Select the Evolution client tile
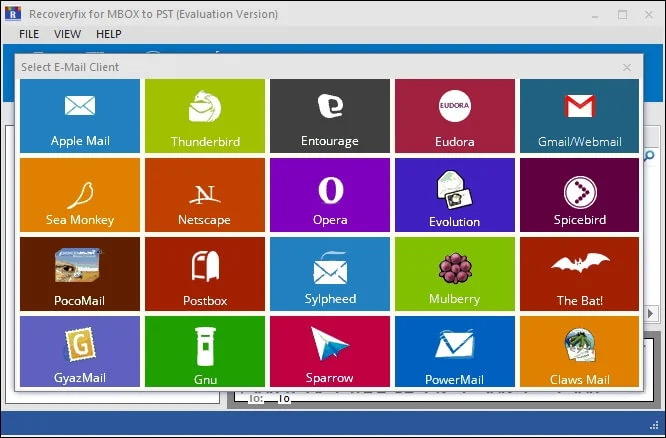This screenshot has width=666, height=438. [454, 195]
